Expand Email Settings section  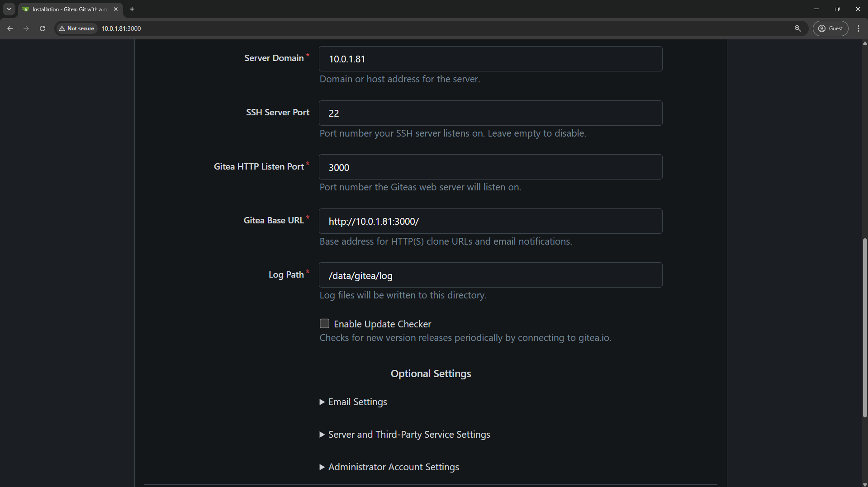353,402
